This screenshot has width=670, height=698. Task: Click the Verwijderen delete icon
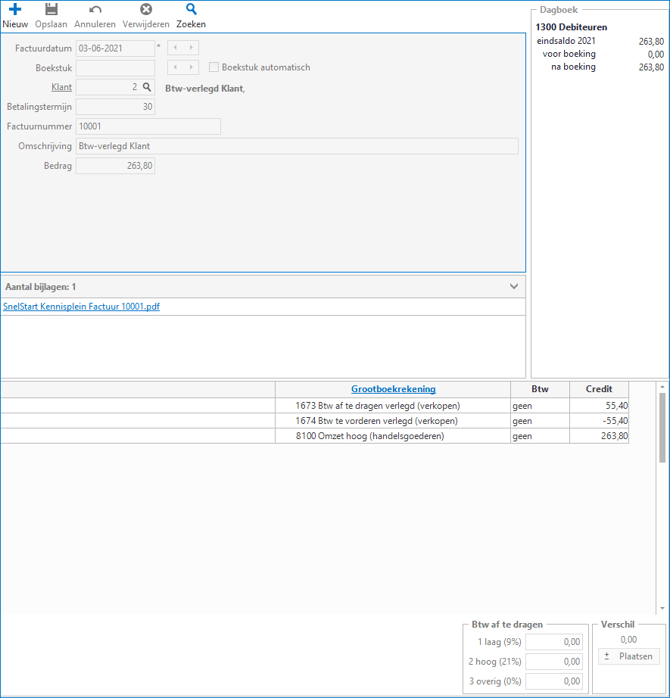point(146,10)
